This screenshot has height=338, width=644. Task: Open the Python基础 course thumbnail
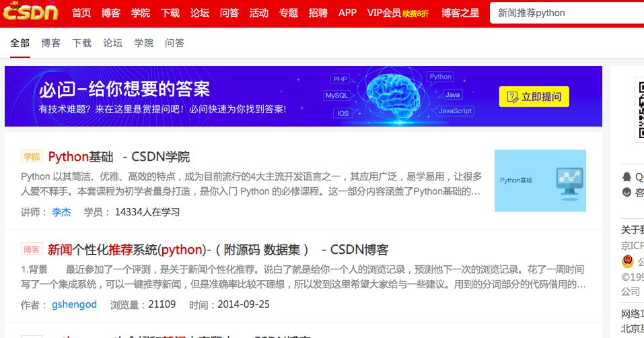point(540,180)
